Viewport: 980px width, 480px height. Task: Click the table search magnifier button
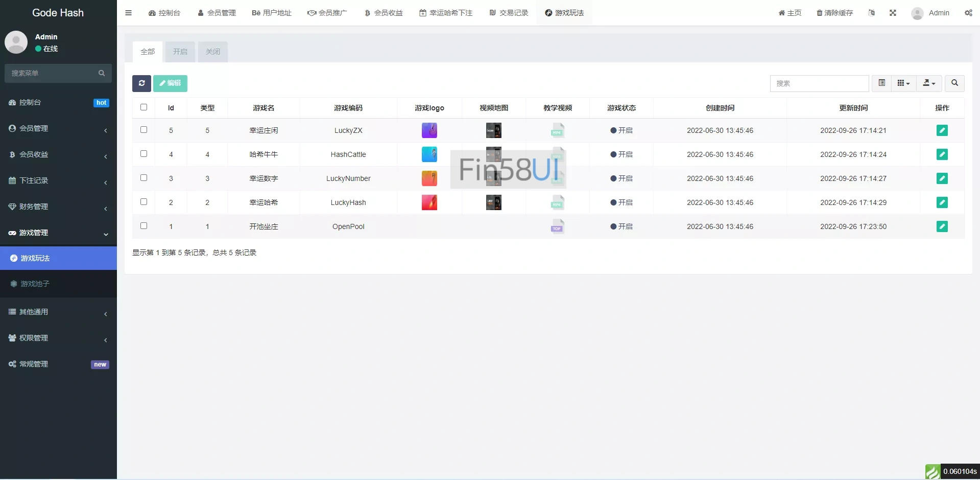click(954, 83)
